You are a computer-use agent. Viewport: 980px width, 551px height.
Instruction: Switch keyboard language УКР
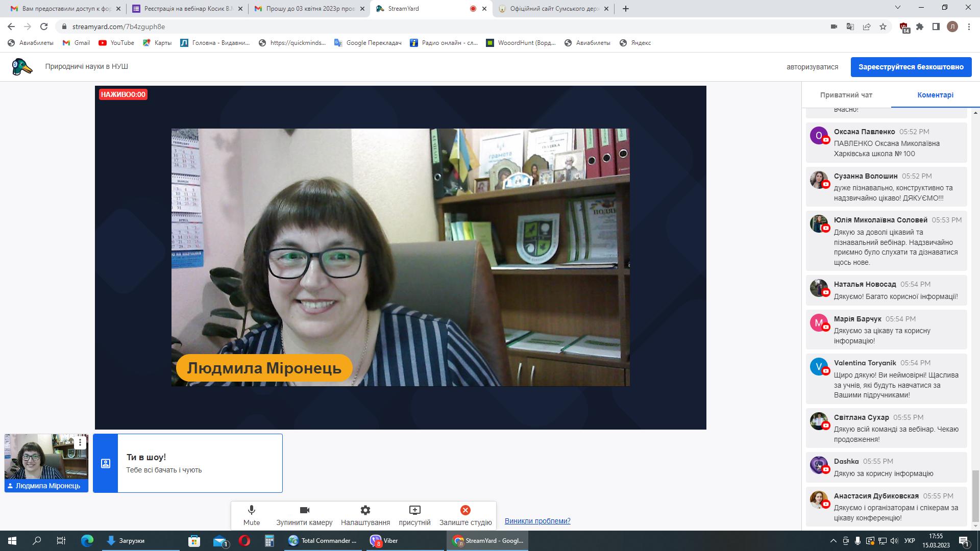tap(909, 541)
